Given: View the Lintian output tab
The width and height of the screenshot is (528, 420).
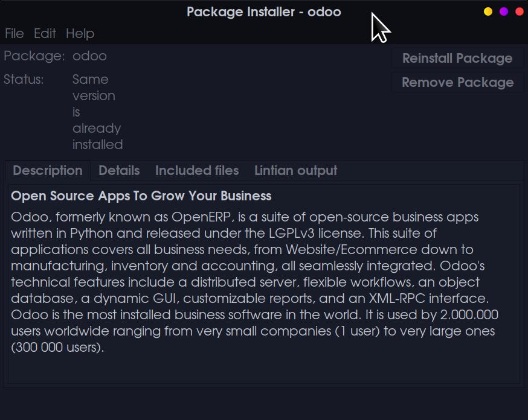Looking at the screenshot, I should click(x=295, y=171).
